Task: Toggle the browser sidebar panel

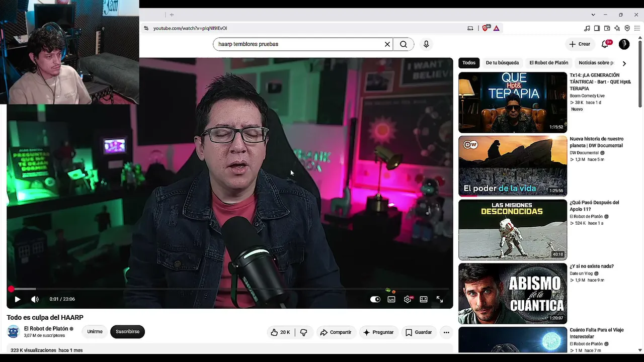Action: click(x=597, y=28)
